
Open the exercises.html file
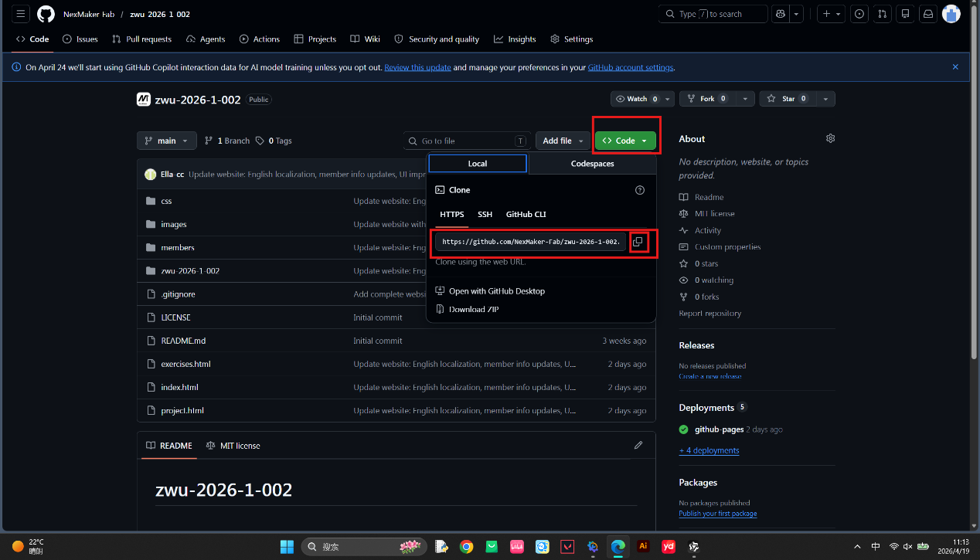coord(185,364)
